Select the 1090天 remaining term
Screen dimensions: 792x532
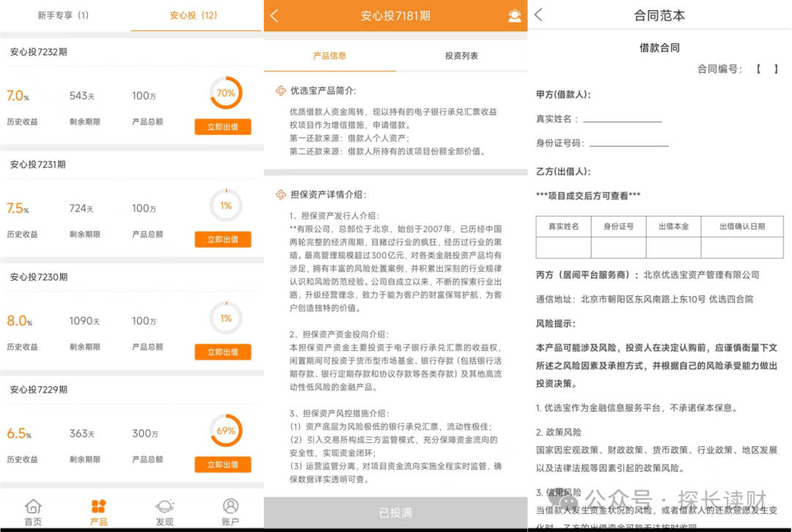pos(84,320)
